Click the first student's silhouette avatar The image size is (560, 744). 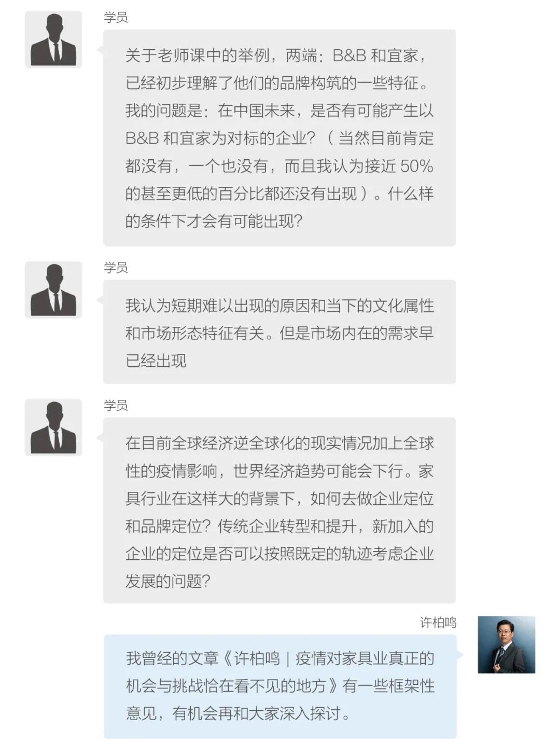[x=53, y=39]
